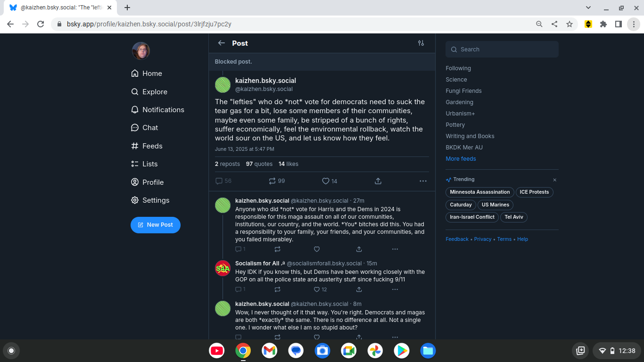Expand More feeds in right panel
The width and height of the screenshot is (644, 362).
coord(461,159)
